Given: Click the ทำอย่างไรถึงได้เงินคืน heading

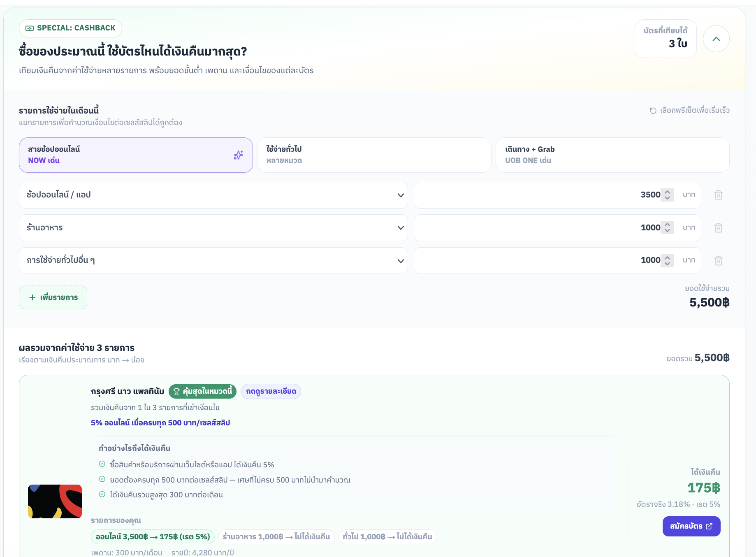Looking at the screenshot, I should point(135,448).
